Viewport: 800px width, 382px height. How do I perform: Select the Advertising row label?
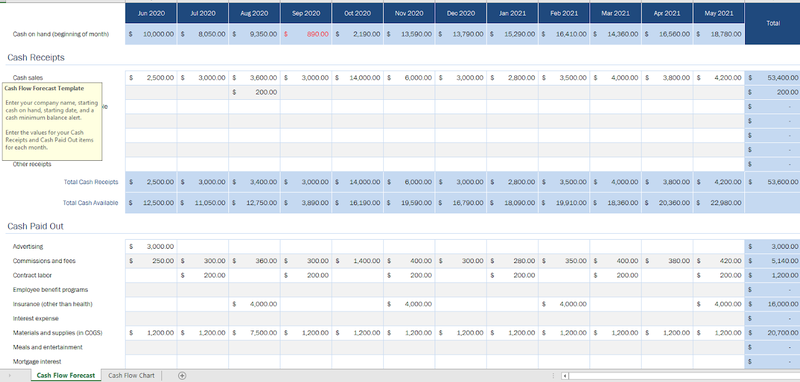[x=28, y=246]
